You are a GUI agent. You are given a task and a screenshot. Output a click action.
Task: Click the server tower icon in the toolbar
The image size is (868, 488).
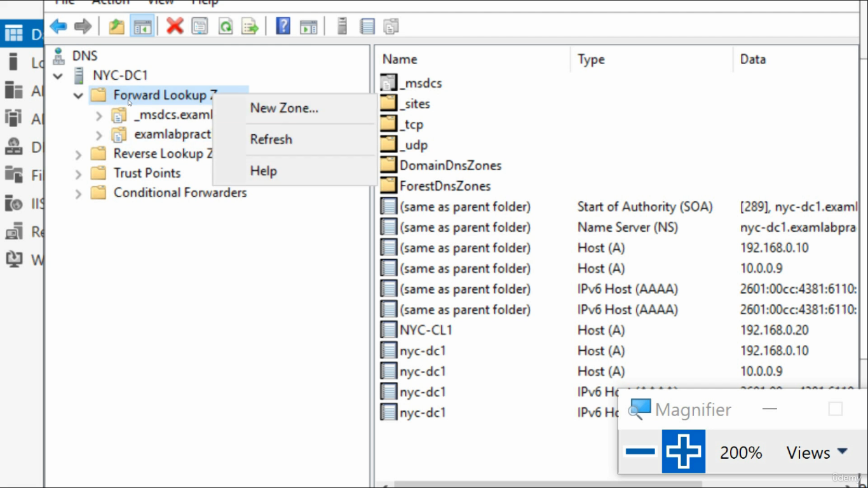tap(342, 27)
